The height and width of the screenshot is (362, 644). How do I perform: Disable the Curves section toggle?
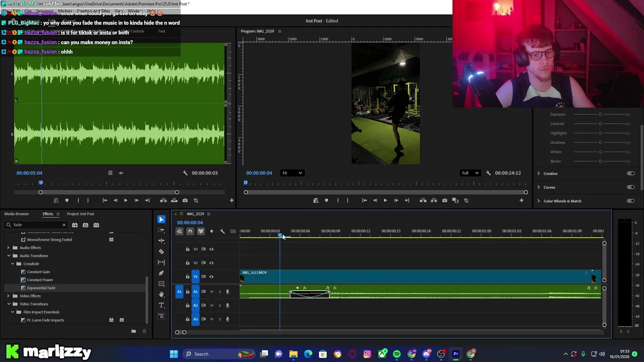630,187
